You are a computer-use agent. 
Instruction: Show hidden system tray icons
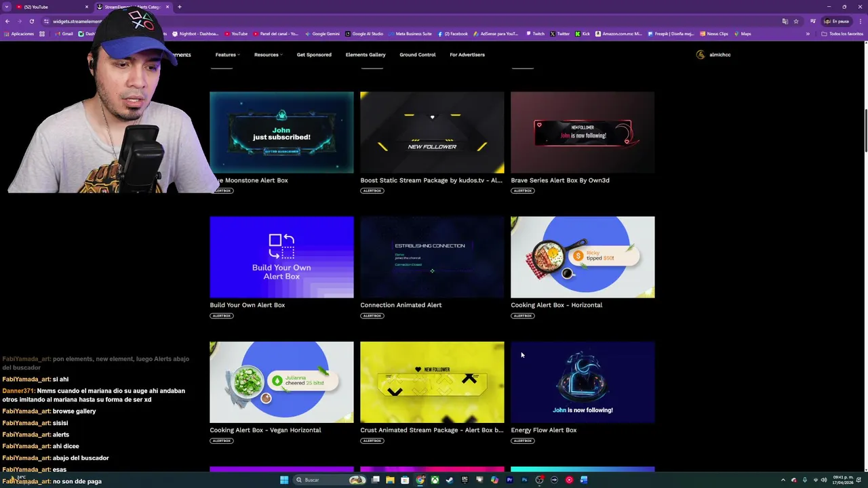tap(783, 480)
